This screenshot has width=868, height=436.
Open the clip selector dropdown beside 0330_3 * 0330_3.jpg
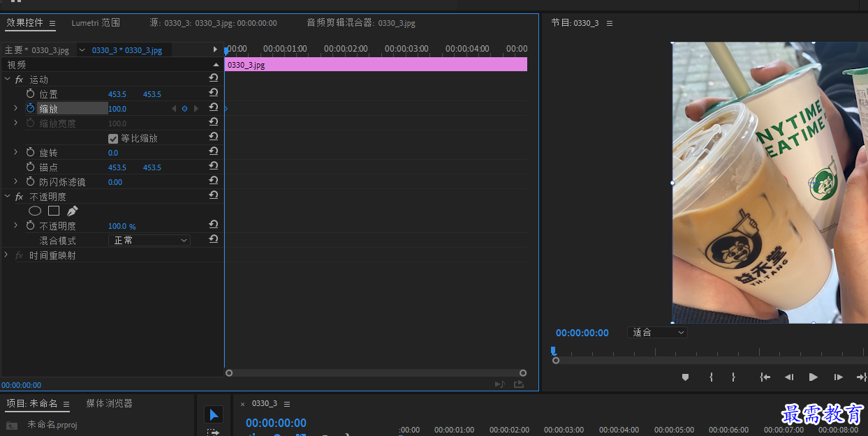(82, 50)
